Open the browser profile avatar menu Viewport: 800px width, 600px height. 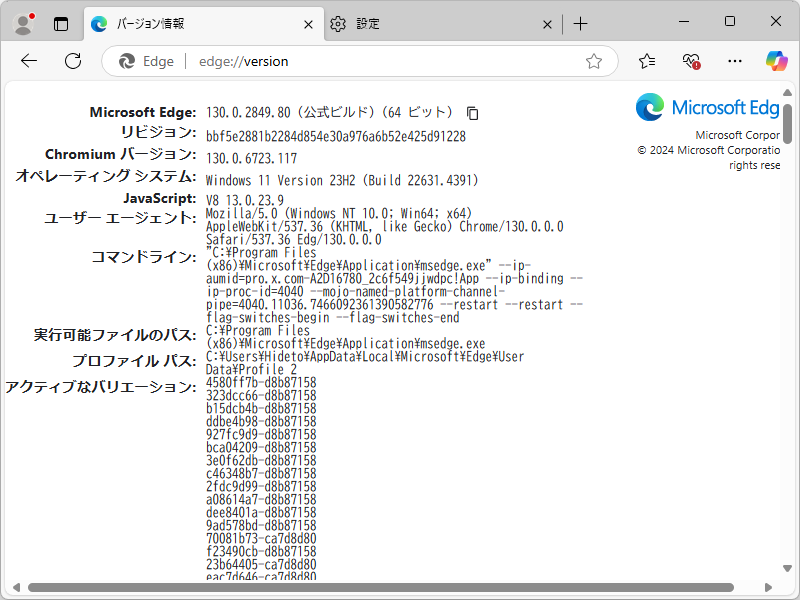[22, 22]
